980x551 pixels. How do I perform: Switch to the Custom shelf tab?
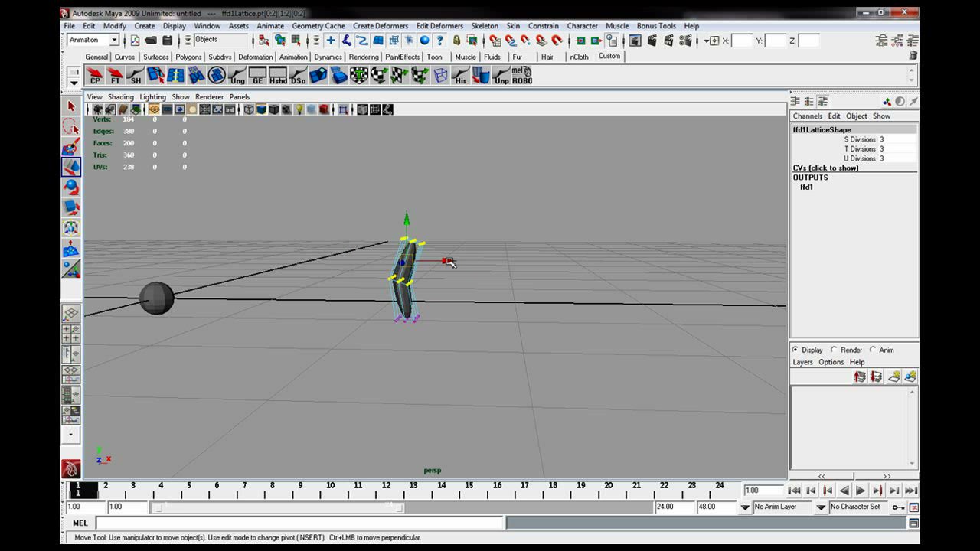(609, 56)
